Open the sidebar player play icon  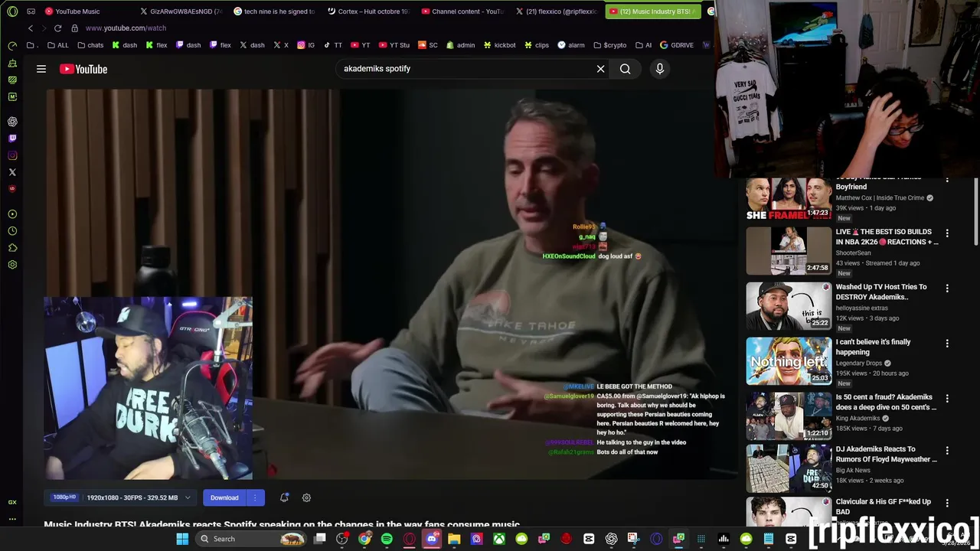pos(12,214)
